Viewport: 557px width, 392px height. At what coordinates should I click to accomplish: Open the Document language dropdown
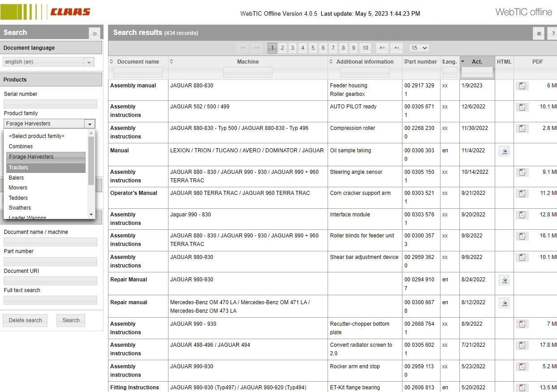click(48, 62)
